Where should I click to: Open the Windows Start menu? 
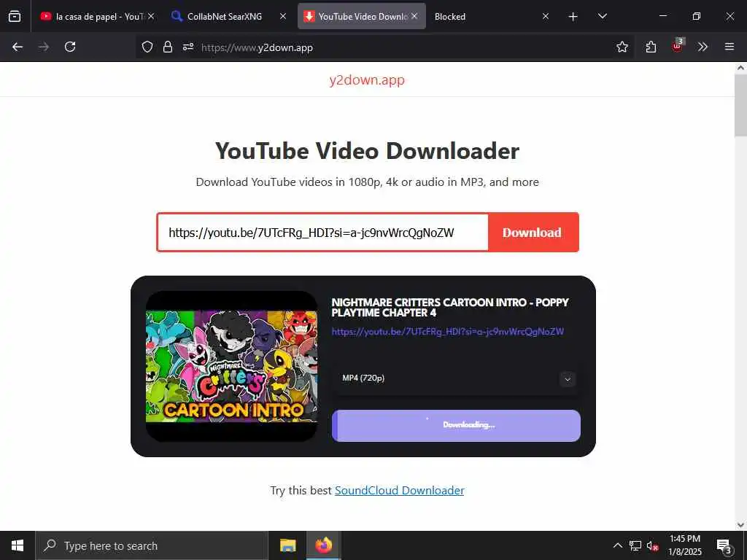pos(18,545)
